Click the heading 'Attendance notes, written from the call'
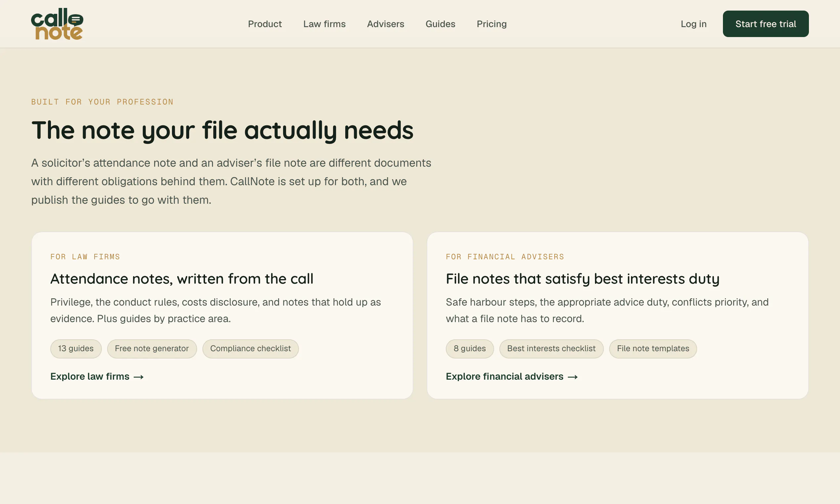The height and width of the screenshot is (504, 840). (x=182, y=278)
